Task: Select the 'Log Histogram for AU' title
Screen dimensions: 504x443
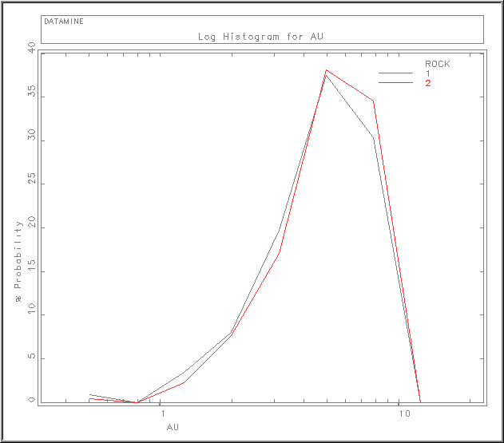Action: pyautogui.click(x=260, y=37)
